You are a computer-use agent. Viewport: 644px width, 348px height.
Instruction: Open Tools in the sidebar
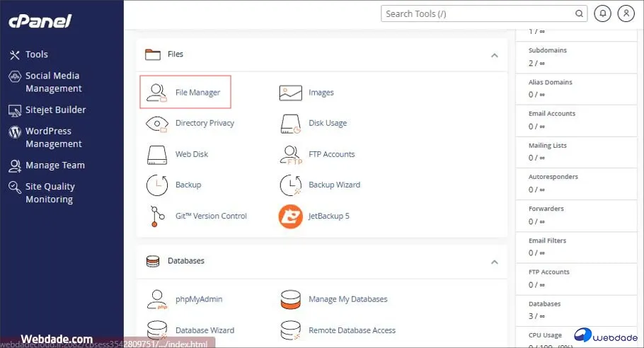pos(36,54)
